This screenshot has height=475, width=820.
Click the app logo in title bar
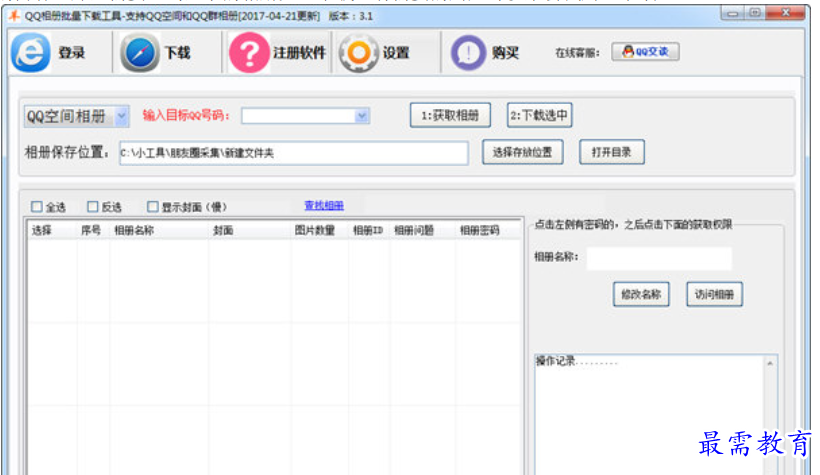pyautogui.click(x=14, y=16)
